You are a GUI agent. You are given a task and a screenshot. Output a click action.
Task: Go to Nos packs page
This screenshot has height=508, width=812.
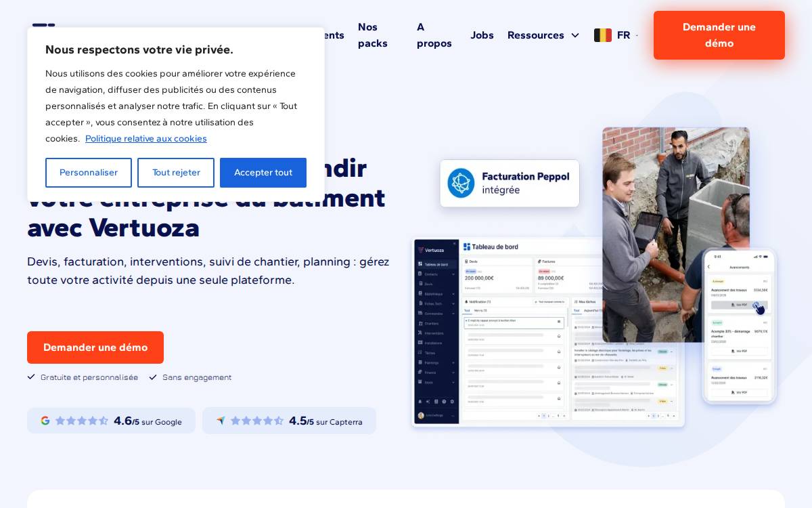[373, 35]
